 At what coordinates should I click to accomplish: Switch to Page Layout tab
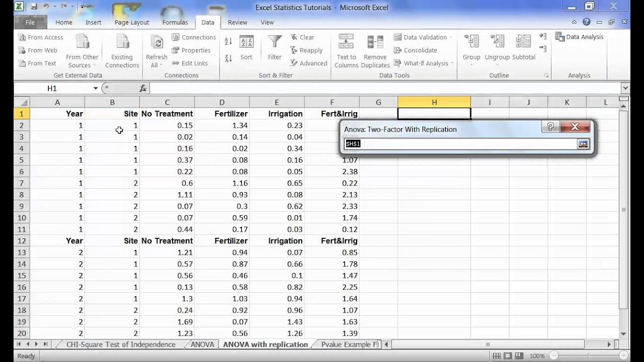click(x=132, y=22)
